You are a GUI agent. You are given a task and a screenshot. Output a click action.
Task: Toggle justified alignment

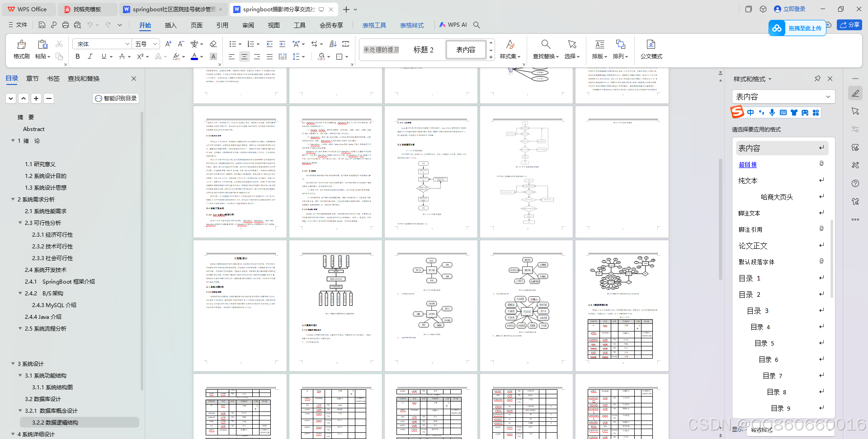coord(269,56)
